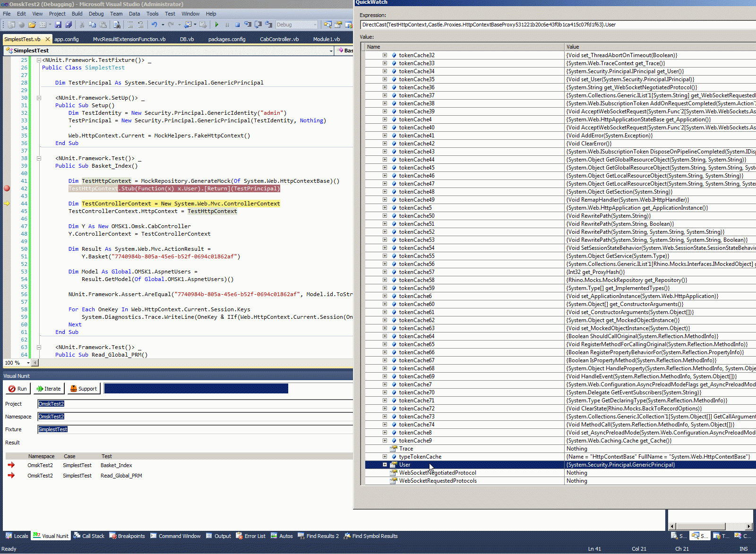Open the Build menu
The image size is (756, 554).
coord(77,14)
